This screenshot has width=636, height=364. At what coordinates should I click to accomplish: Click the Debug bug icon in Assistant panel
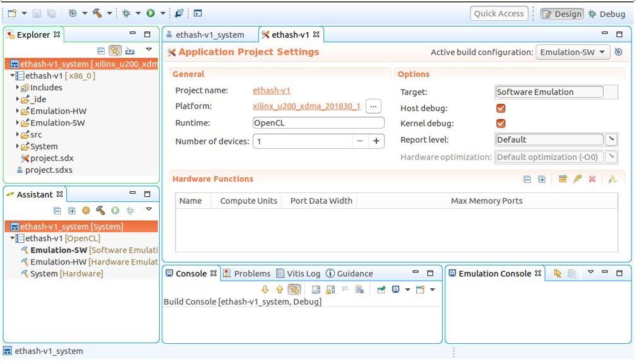(130, 210)
